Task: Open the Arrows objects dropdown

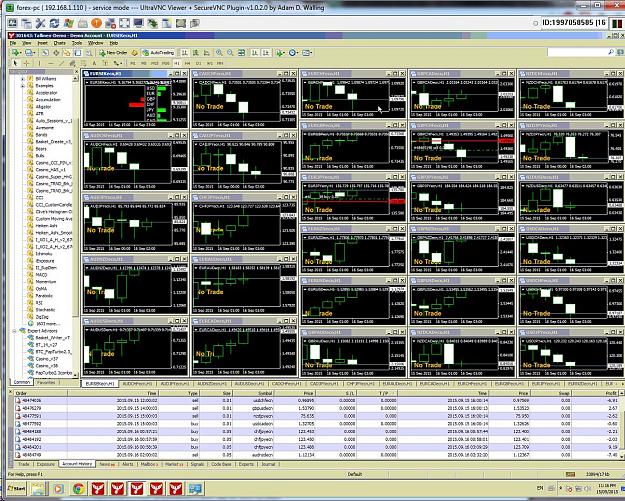Action: (x=117, y=63)
